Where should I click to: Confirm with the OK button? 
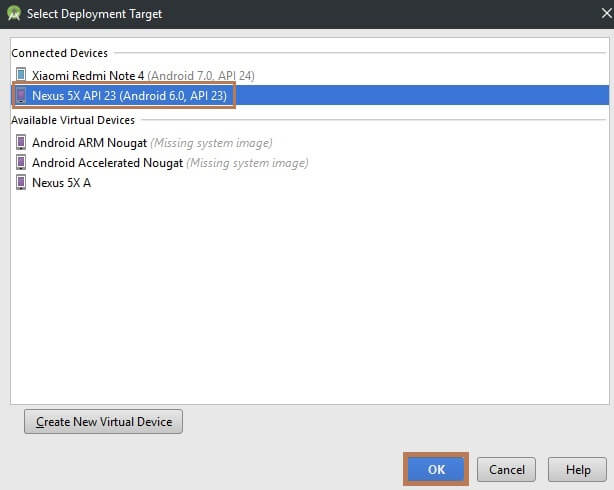coord(436,469)
